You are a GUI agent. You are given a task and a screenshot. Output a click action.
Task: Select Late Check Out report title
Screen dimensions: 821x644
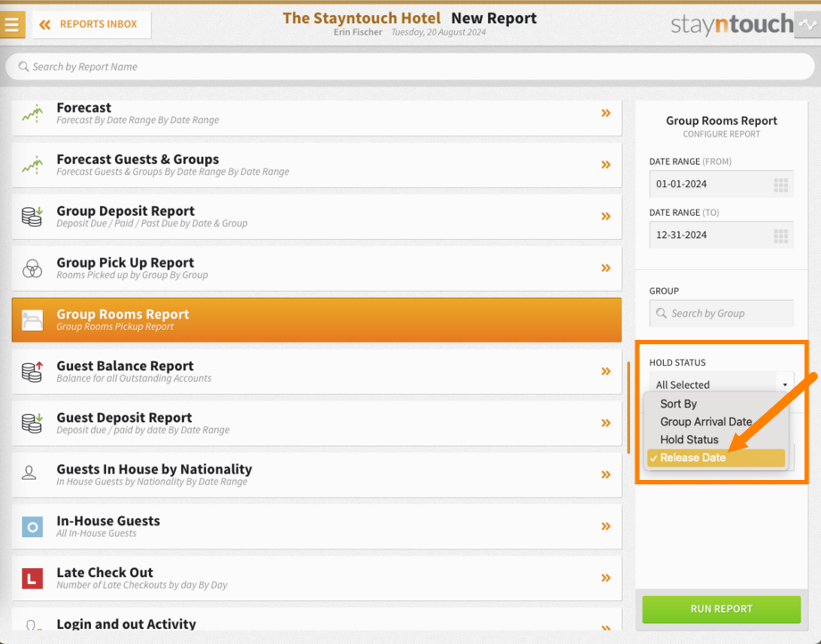(104, 573)
